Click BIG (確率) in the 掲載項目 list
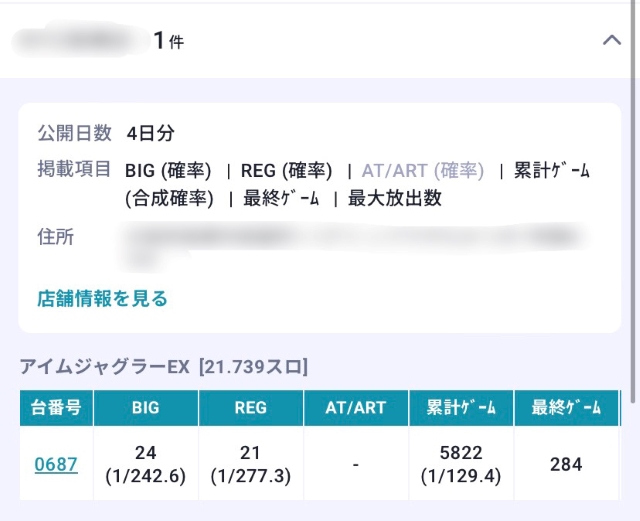The height and width of the screenshot is (521, 640). tap(170, 170)
